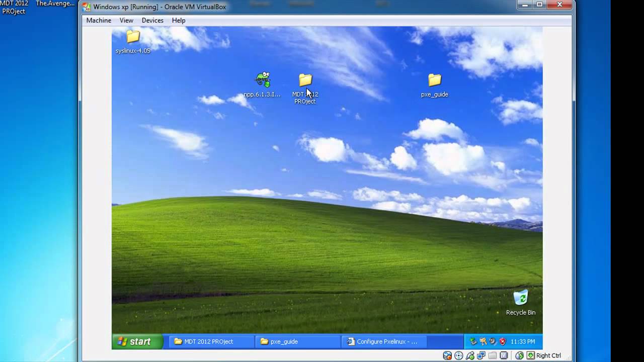The height and width of the screenshot is (362, 644).
Task: Open the Machine menu in VirtualBox
Action: (x=99, y=20)
